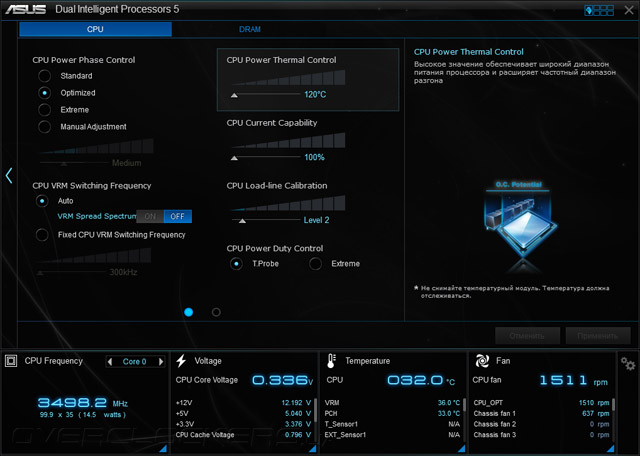Adjust CPU Load-line Calibration slider handle
This screenshot has height=456, width=640.
pos(242,221)
